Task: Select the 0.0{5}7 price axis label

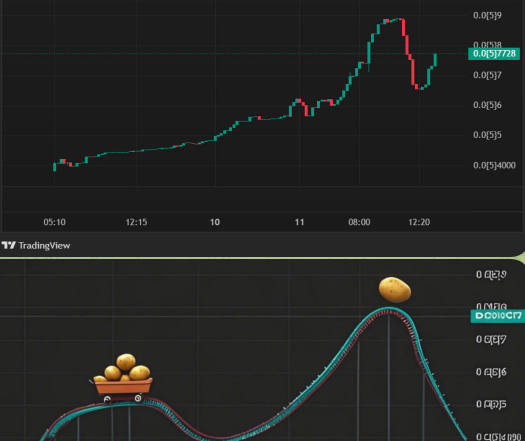Action: (x=487, y=75)
